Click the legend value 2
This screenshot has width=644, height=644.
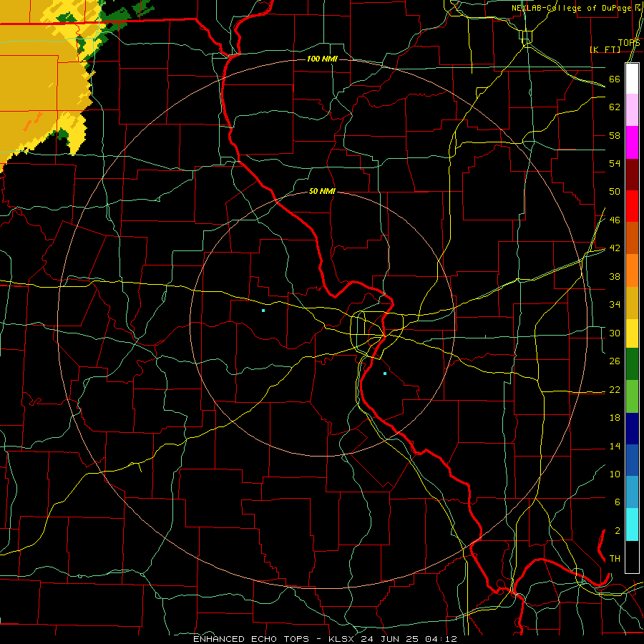618,531
